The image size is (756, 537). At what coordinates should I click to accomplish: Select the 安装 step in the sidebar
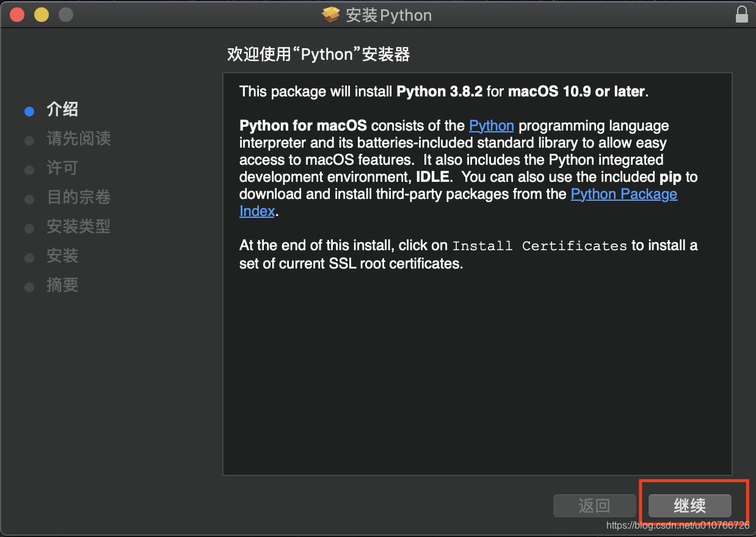click(62, 256)
